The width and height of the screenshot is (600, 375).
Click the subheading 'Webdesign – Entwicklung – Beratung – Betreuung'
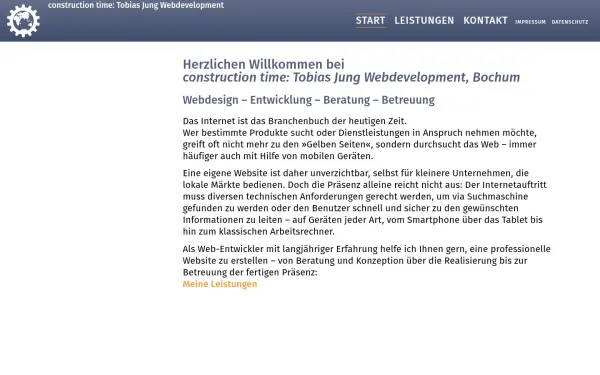[x=308, y=100]
